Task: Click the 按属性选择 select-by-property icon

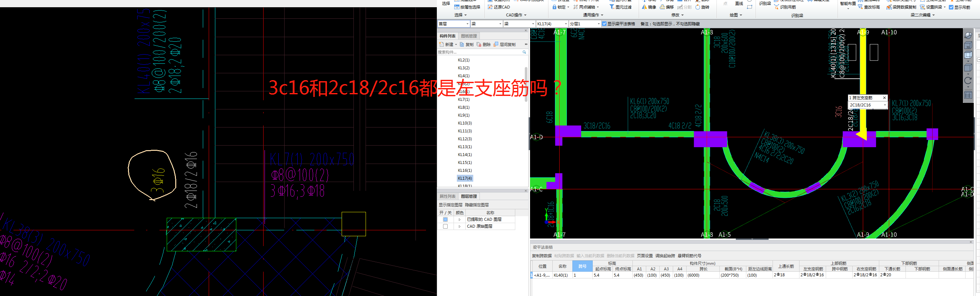Action: tap(457, 7)
